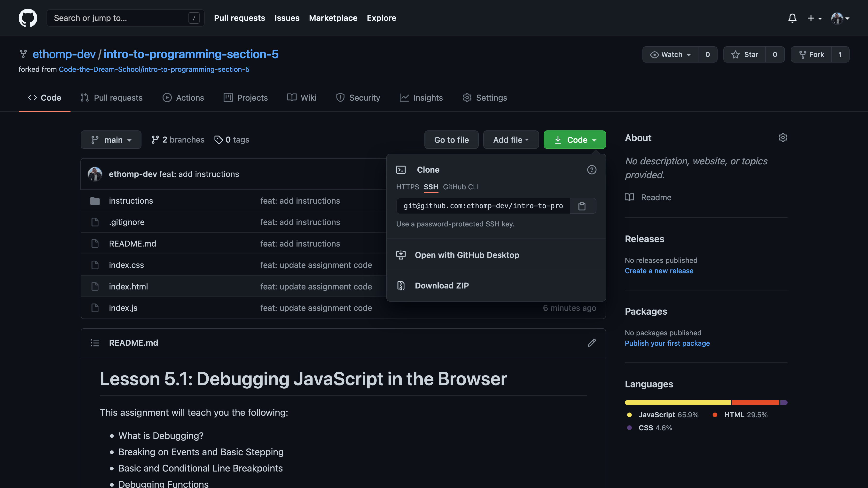Select GitHub CLI clone option
Viewport: 868px width, 488px height.
tap(461, 187)
